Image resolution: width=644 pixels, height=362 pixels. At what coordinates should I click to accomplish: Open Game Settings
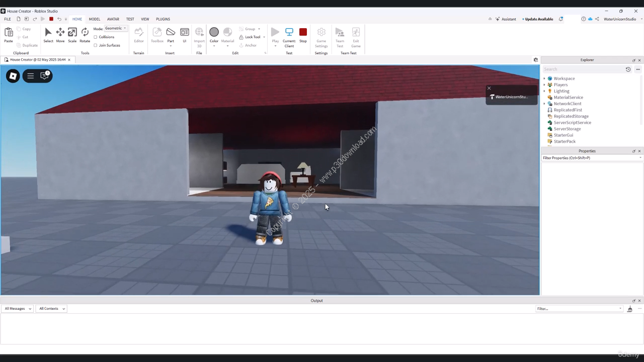click(x=321, y=32)
